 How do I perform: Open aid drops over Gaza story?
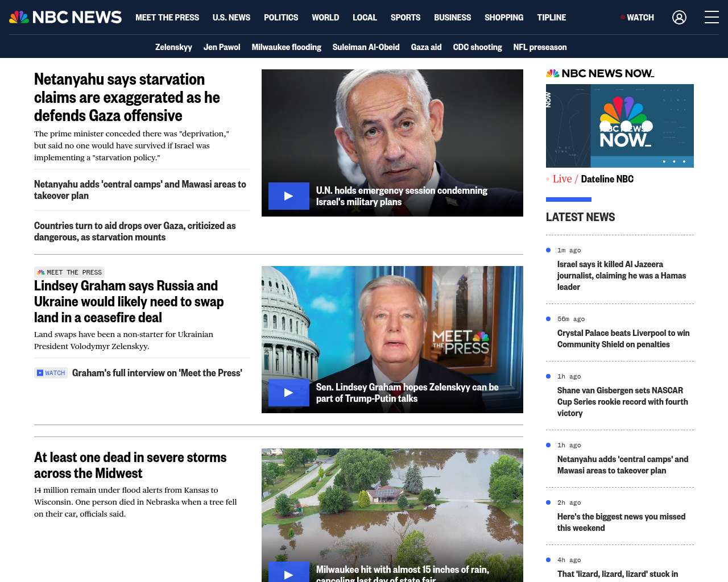[x=135, y=231]
